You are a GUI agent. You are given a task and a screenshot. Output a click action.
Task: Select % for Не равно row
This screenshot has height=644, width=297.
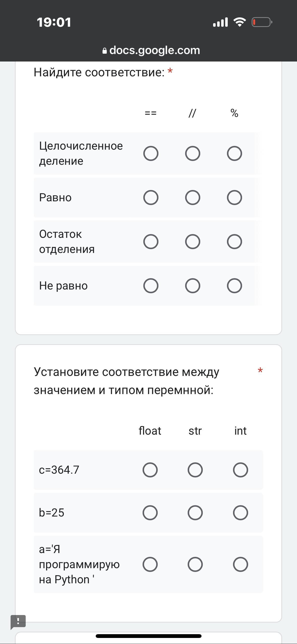234,286
